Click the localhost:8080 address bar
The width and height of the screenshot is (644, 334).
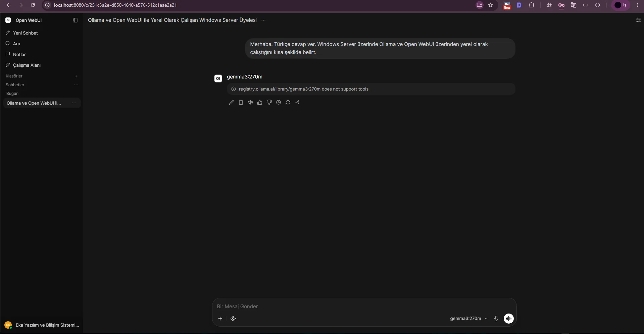pyautogui.click(x=115, y=5)
